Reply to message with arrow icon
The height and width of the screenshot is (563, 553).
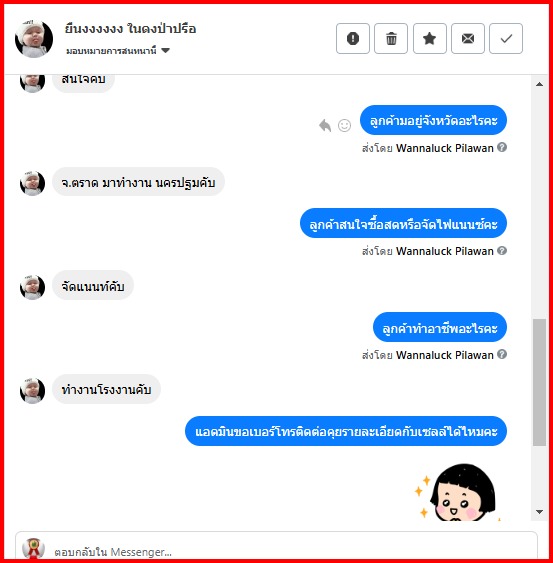click(325, 125)
